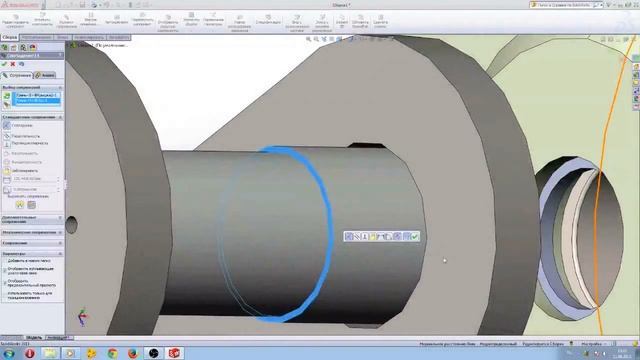Switch to the Эскиз ribbon tab

click(62, 37)
